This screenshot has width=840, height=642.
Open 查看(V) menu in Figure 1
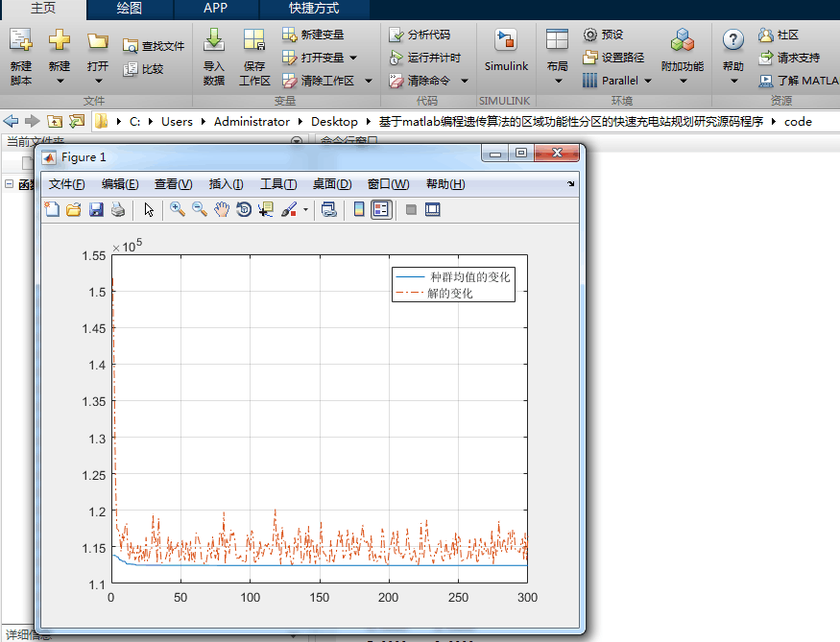pyautogui.click(x=173, y=184)
